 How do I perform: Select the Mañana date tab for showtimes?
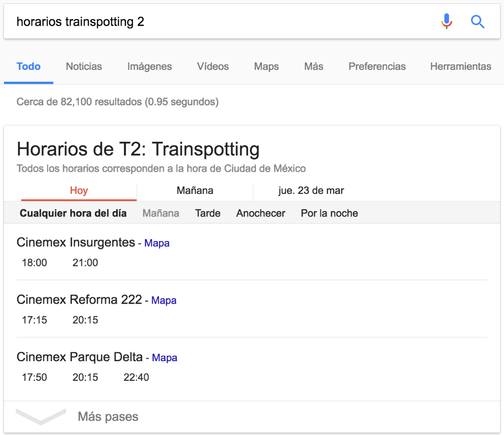195,190
